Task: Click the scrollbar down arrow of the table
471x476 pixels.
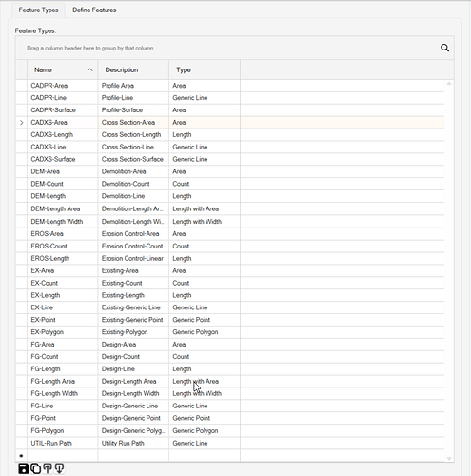Action: (449, 458)
